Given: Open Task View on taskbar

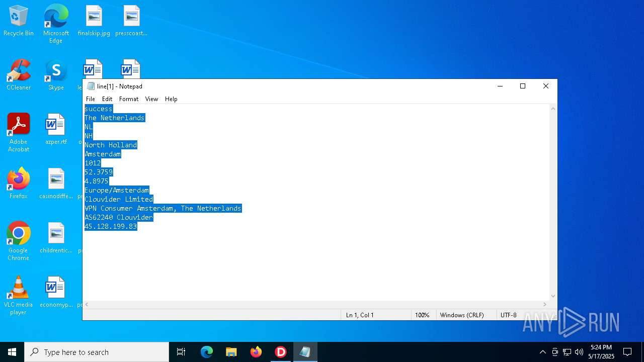Looking at the screenshot, I should (x=181, y=352).
